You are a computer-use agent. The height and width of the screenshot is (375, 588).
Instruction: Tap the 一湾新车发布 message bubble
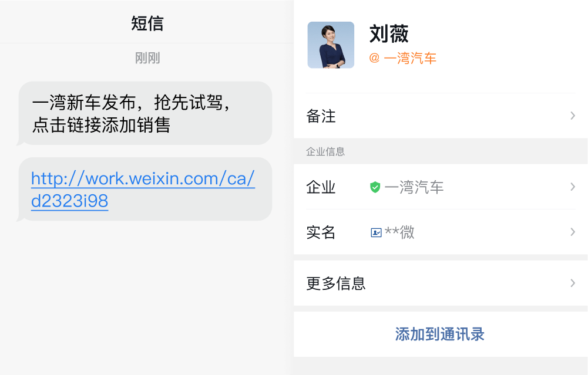pyautogui.click(x=145, y=113)
